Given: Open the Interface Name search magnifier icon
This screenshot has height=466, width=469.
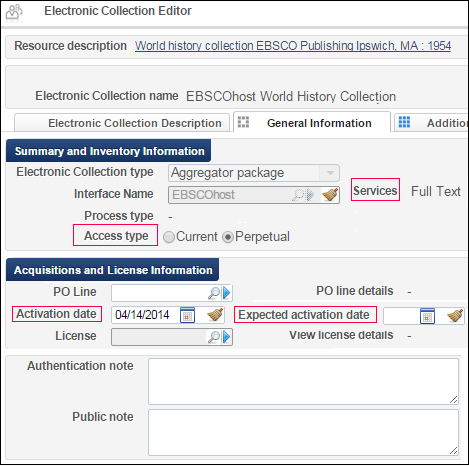Looking at the screenshot, I should [298, 195].
